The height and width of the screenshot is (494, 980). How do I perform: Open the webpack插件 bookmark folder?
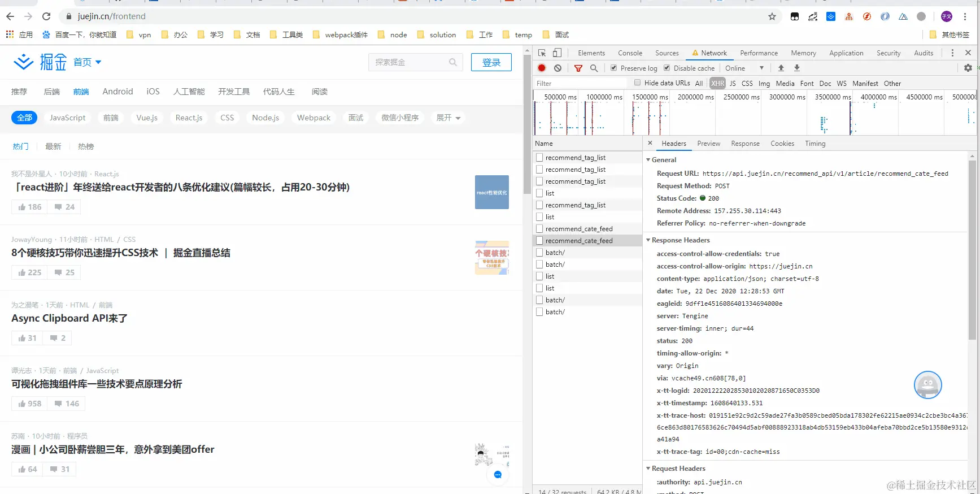340,34
